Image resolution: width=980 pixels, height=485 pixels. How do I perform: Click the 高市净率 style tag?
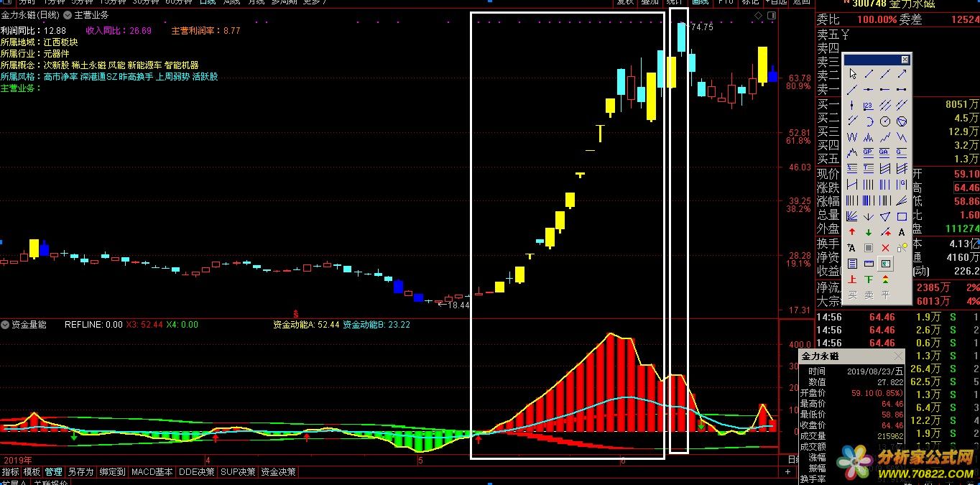(x=60, y=76)
